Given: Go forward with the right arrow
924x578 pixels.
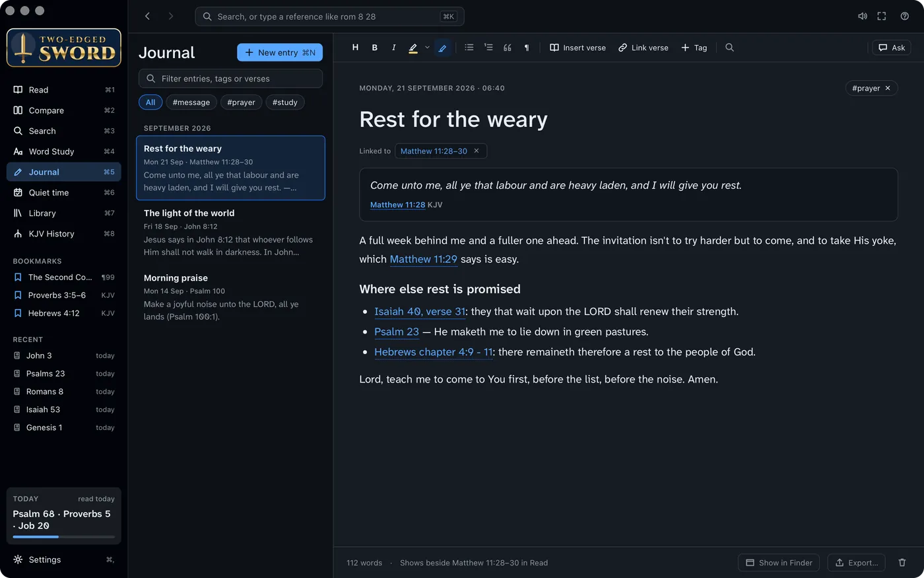Looking at the screenshot, I should pos(171,17).
